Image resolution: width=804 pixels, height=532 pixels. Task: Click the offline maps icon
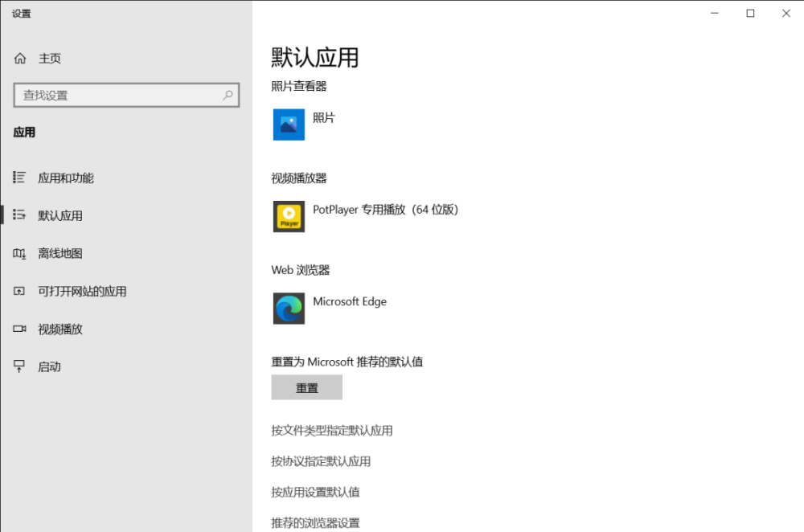pyautogui.click(x=20, y=254)
